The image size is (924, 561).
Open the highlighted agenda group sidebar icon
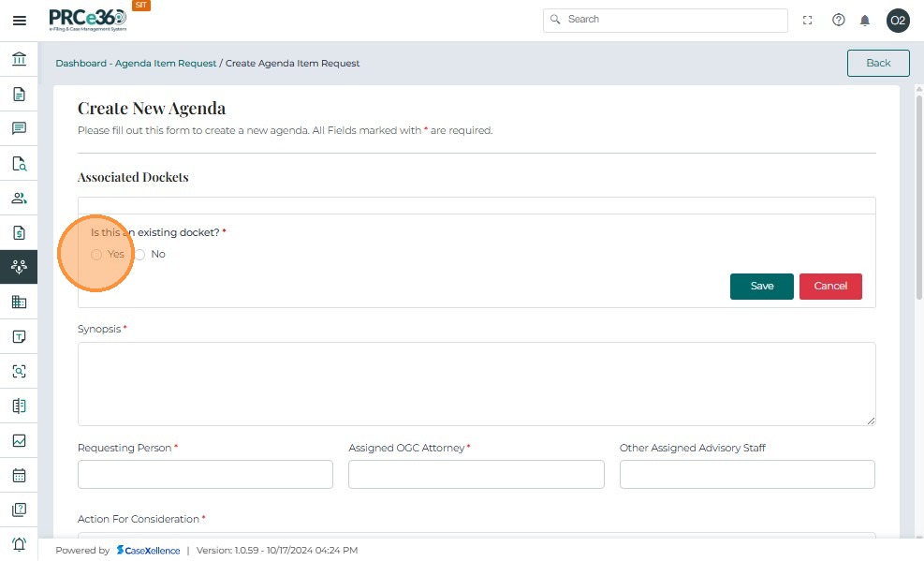click(x=19, y=267)
